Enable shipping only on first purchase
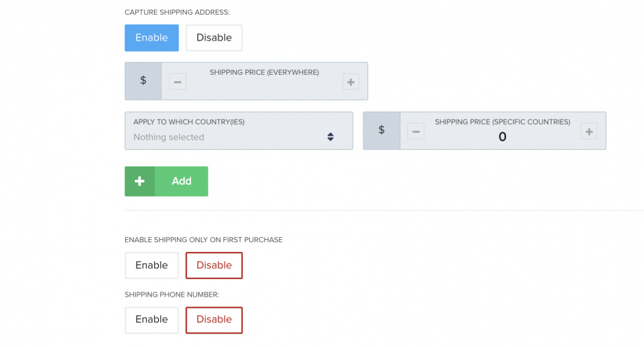644x347 pixels. tap(152, 265)
